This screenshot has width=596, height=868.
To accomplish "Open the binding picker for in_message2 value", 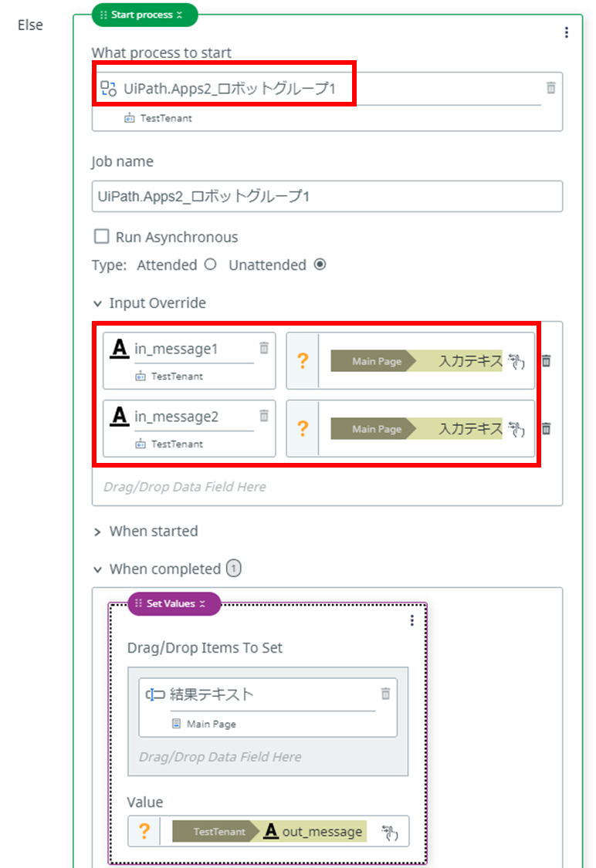I will (516, 429).
